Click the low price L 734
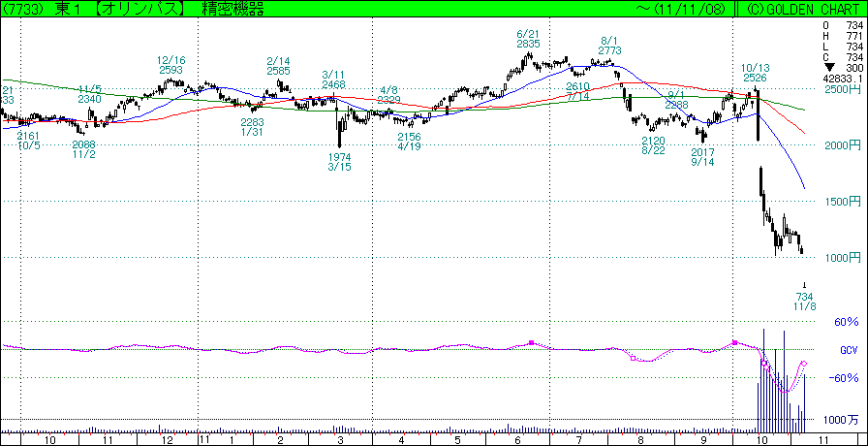 (x=843, y=47)
